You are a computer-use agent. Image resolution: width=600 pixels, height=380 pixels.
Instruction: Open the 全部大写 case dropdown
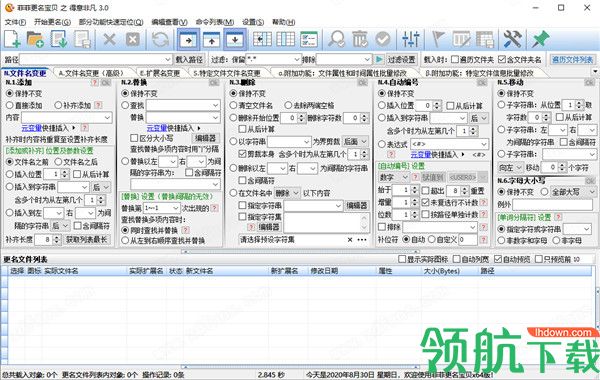(x=592, y=192)
